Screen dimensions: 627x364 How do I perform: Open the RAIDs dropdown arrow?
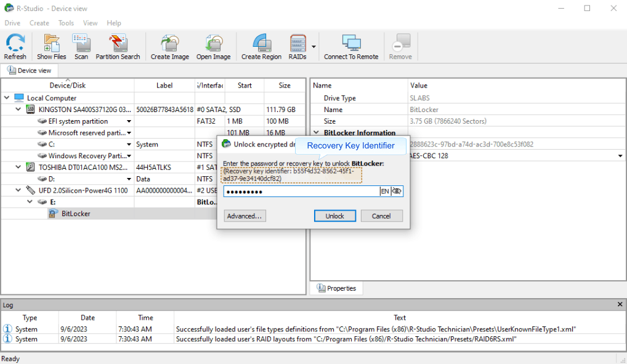pos(313,47)
